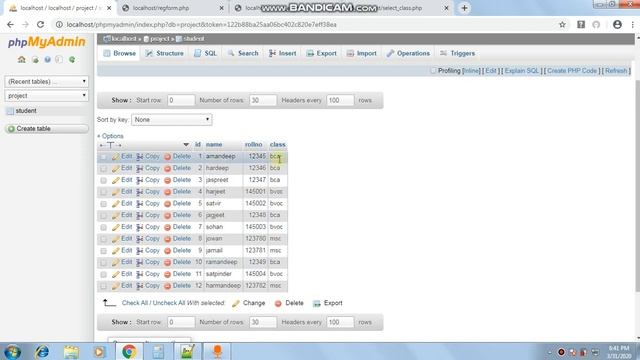640x360 pixels.
Task: Check the row checkbox for harjeet
Action: [x=103, y=192]
